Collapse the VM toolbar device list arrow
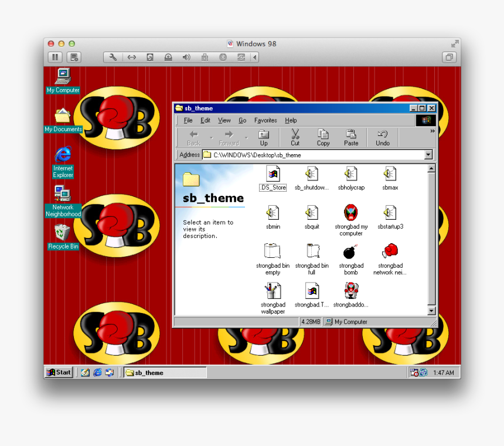This screenshot has height=446, width=504. pyautogui.click(x=254, y=57)
